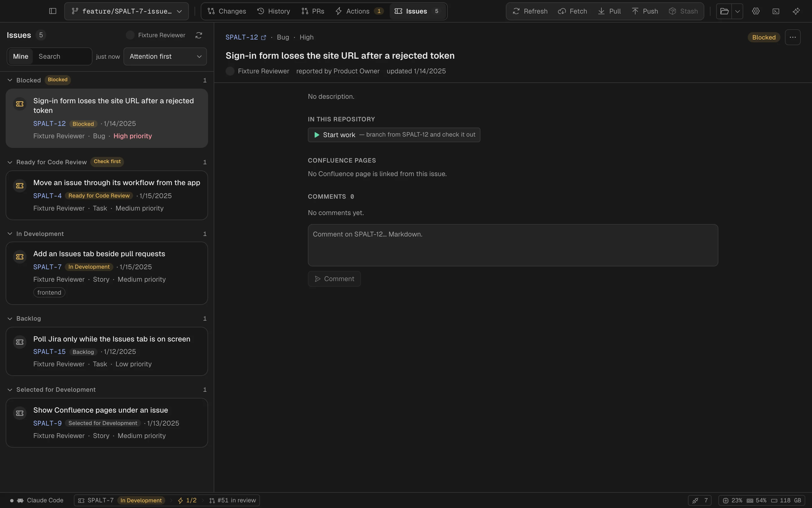The width and height of the screenshot is (812, 508).
Task: Toggle the Mine filter
Action: (x=21, y=56)
